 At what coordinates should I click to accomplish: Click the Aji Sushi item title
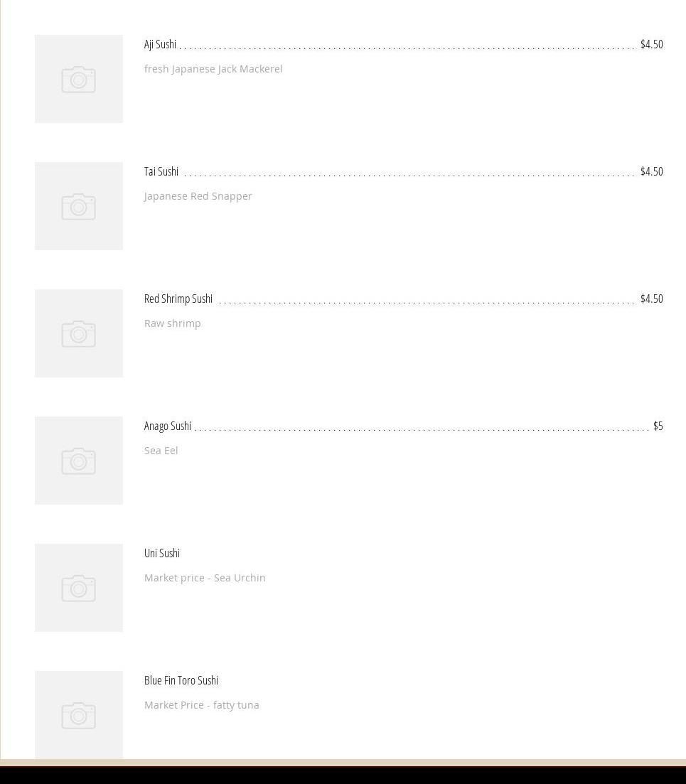tap(160, 44)
